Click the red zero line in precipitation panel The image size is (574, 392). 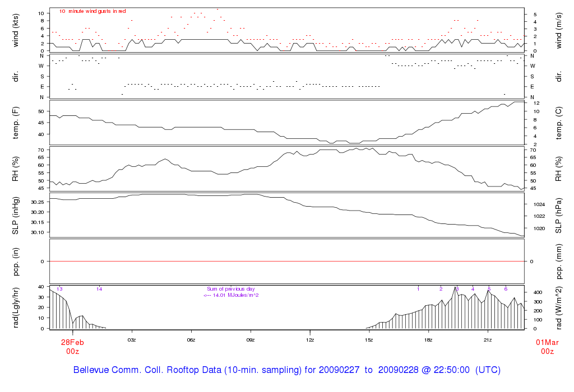[x=287, y=262]
